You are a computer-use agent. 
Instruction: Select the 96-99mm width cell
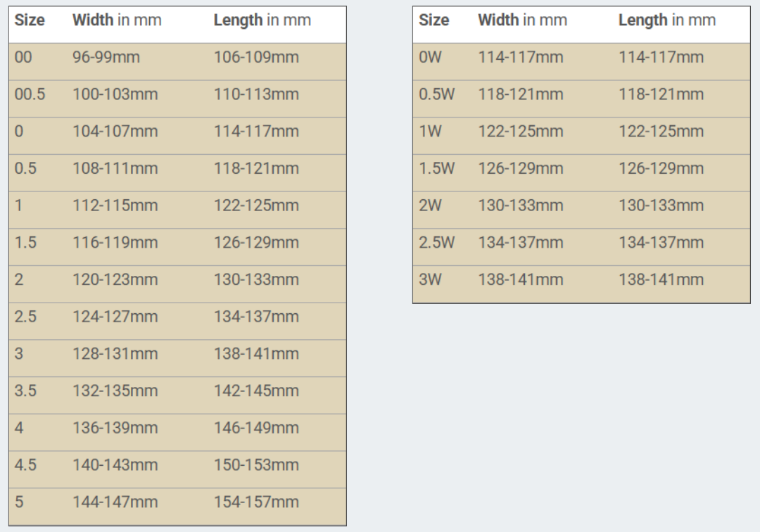(x=106, y=58)
